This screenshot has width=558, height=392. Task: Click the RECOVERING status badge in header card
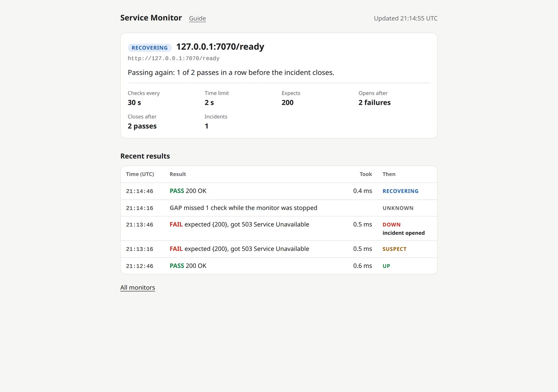coord(150,48)
